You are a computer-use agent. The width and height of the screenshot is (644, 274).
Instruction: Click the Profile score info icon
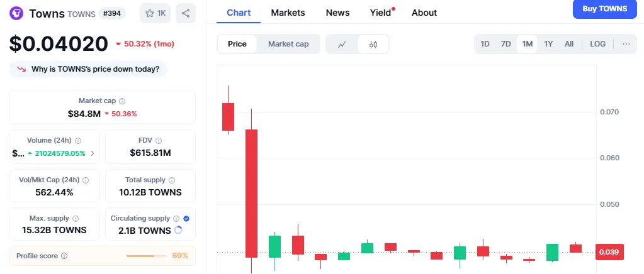coord(65,256)
